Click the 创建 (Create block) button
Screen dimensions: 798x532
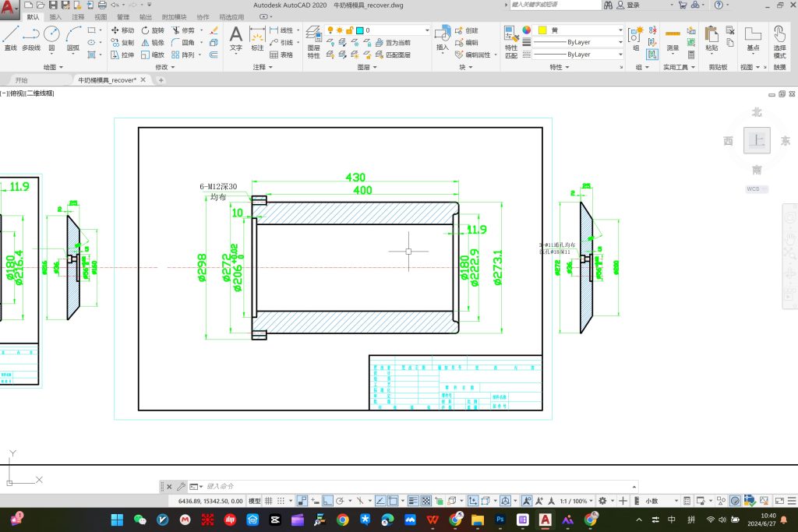pyautogui.click(x=467, y=30)
